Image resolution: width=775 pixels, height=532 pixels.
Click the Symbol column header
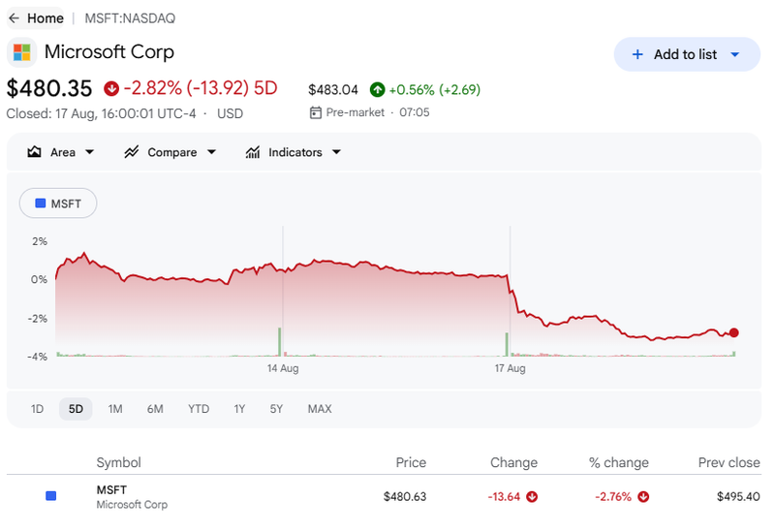pyautogui.click(x=118, y=462)
